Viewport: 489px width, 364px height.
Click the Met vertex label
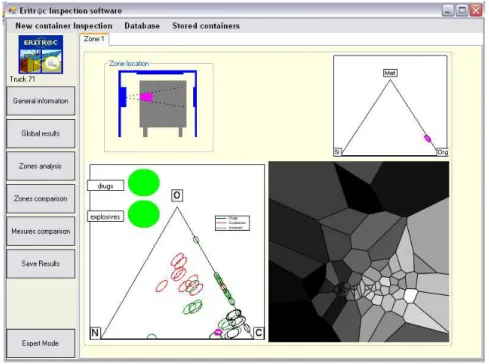click(x=390, y=73)
